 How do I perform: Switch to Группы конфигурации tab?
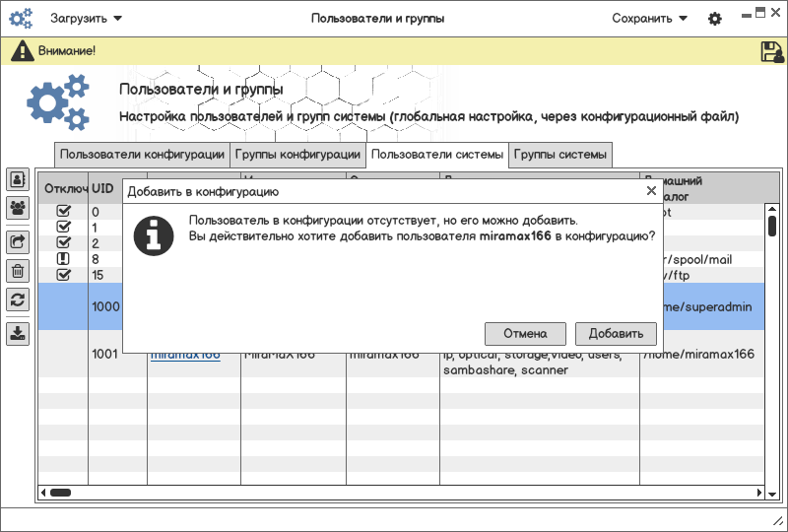click(297, 155)
